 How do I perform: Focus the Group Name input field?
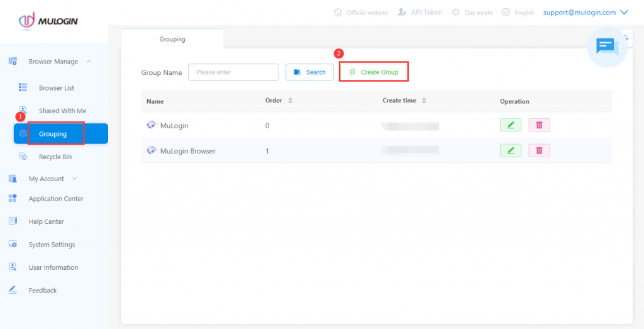click(x=234, y=72)
